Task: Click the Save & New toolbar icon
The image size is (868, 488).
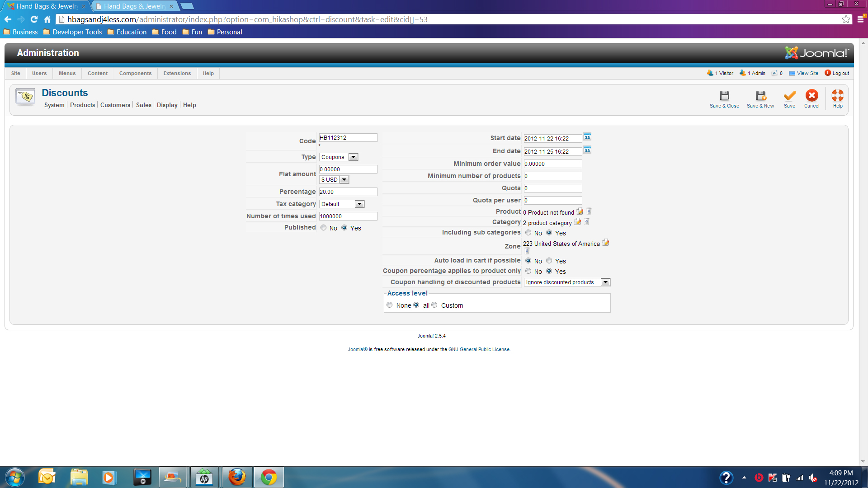Action: click(x=760, y=96)
